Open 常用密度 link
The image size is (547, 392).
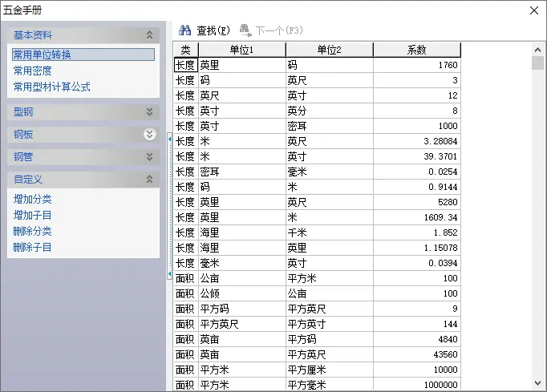point(32,71)
